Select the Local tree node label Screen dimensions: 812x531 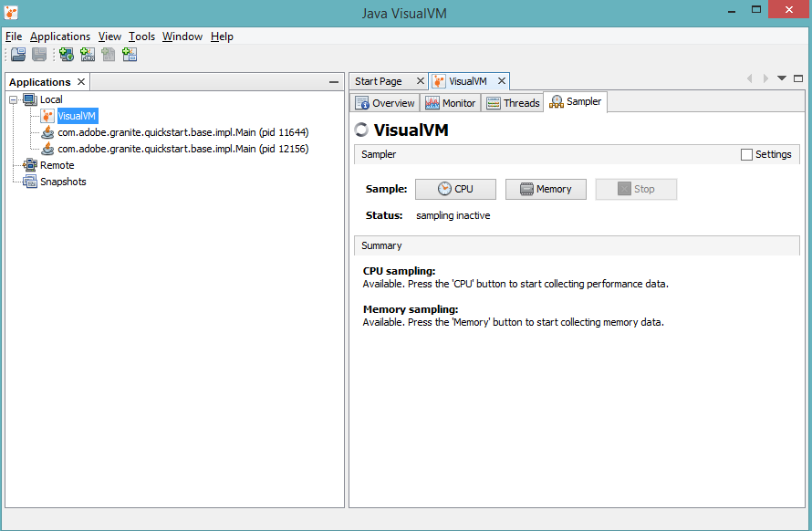point(51,99)
